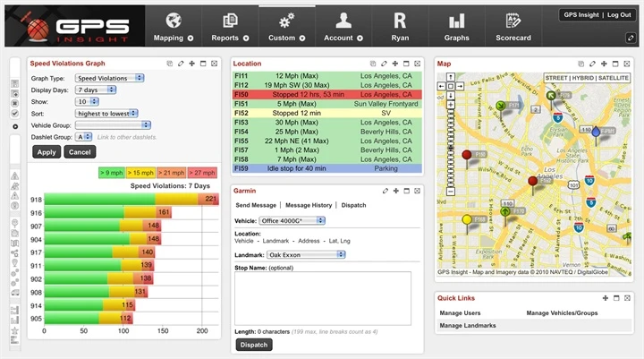The height and width of the screenshot is (359, 644).
Task: Open the Reports navigation menu
Action: pyautogui.click(x=230, y=26)
